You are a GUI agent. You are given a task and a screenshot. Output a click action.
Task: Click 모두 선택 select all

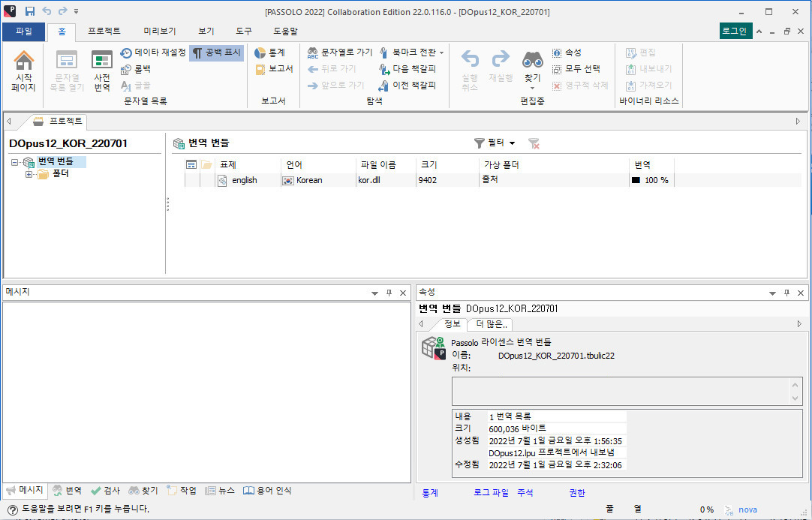pos(576,69)
